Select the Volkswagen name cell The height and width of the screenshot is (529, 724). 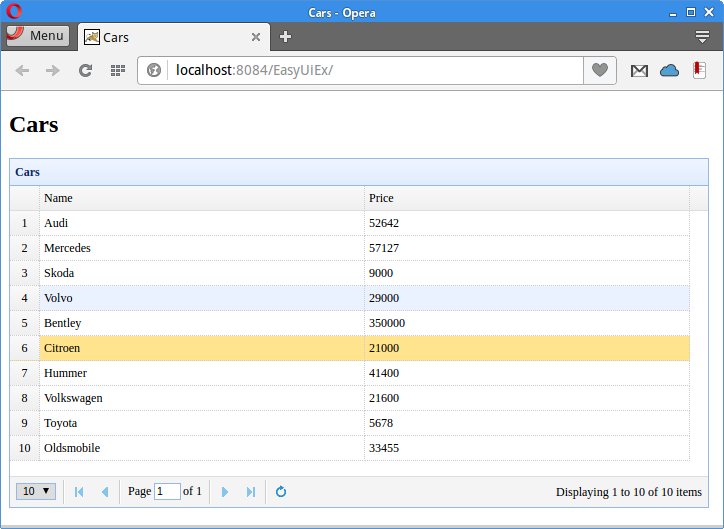202,397
